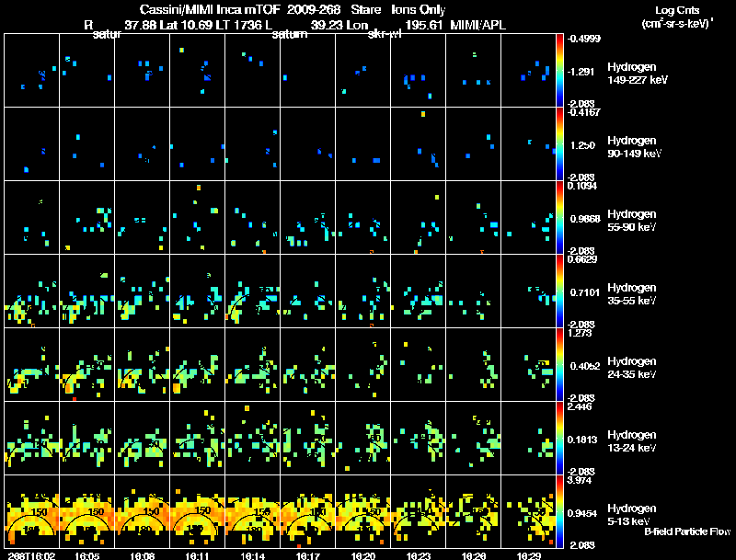Click the '-0.4167' colorbar value
Viewport: 736px width, 560px height.
(x=583, y=112)
